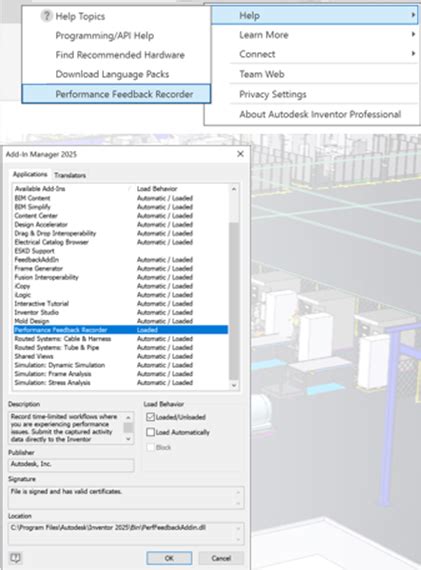Select Design Accelerator add-in row
The image size is (421, 570).
point(121,224)
